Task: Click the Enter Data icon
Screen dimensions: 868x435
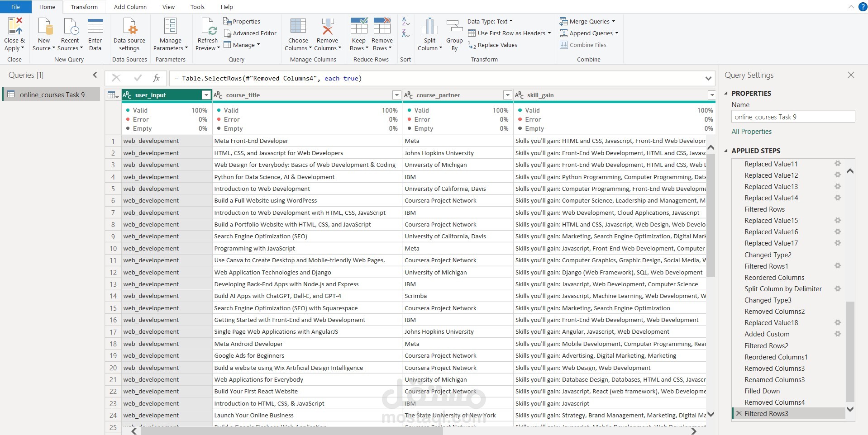Action: click(x=95, y=27)
